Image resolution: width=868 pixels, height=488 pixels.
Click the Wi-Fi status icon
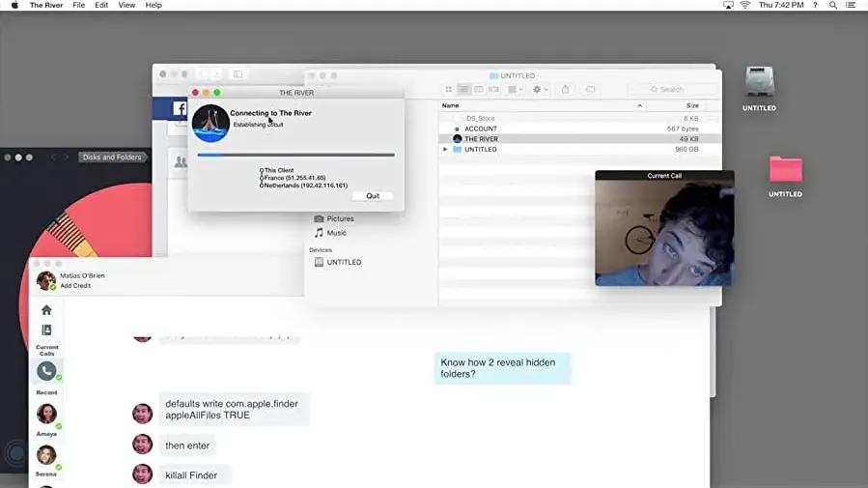click(745, 5)
